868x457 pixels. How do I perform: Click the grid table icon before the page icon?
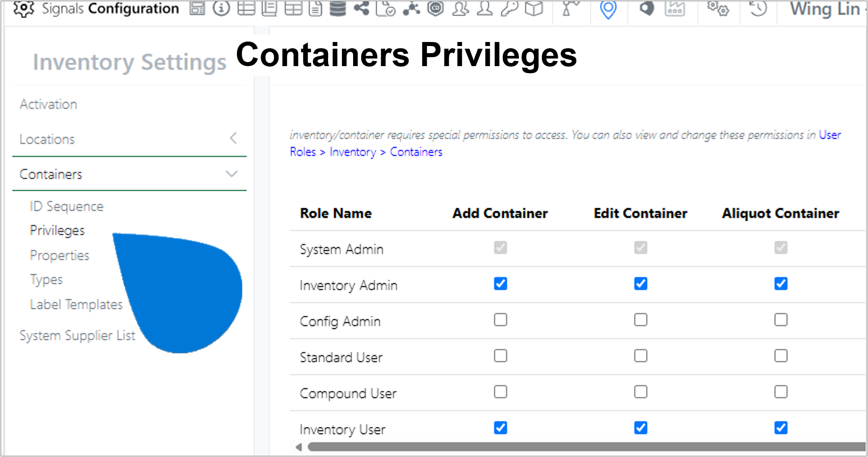[x=293, y=8]
